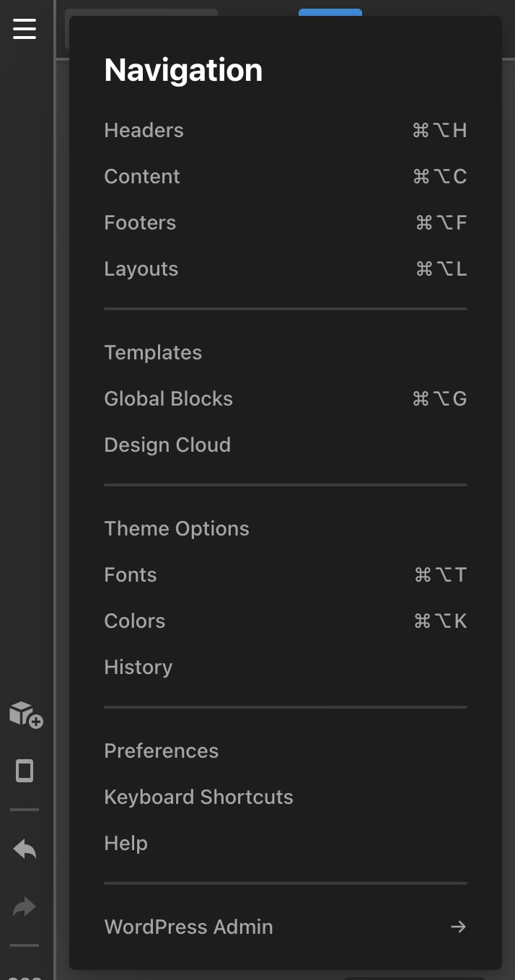Open the Layouts section

(286, 269)
